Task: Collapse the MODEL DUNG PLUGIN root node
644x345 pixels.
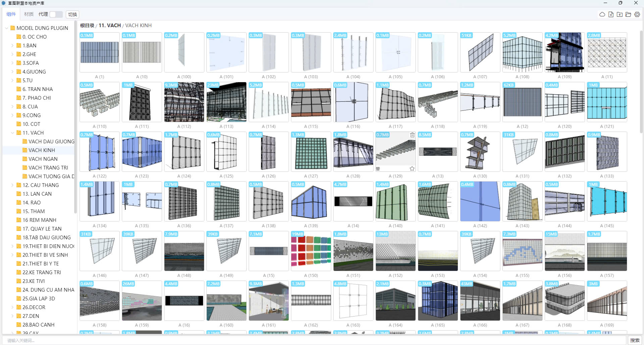Action: tap(6, 28)
